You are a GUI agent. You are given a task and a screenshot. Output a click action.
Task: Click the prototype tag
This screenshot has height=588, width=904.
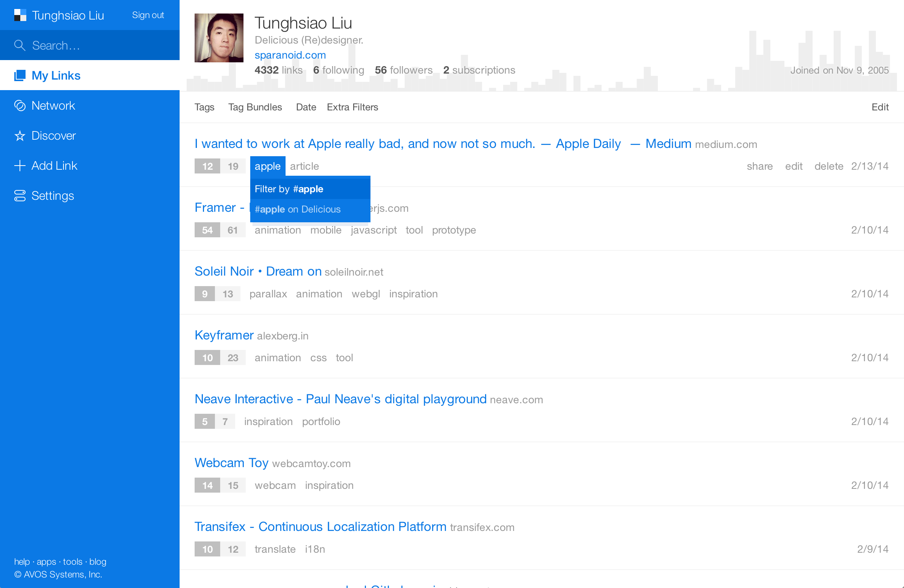click(454, 230)
